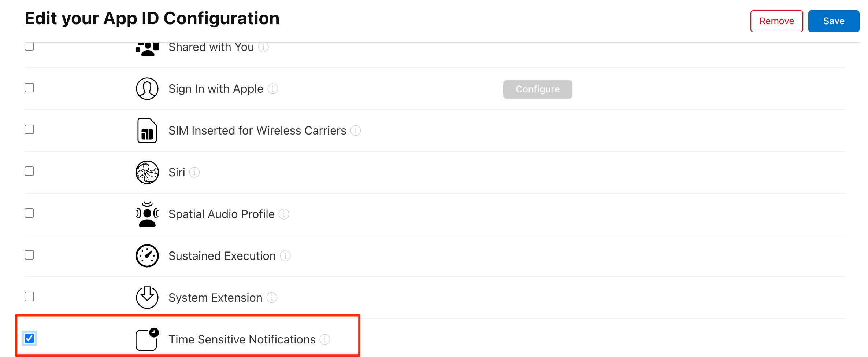Enable the SIM Inserted for Wireless Carriers capability
Viewport: 868px width, 357px height.
[x=29, y=129]
